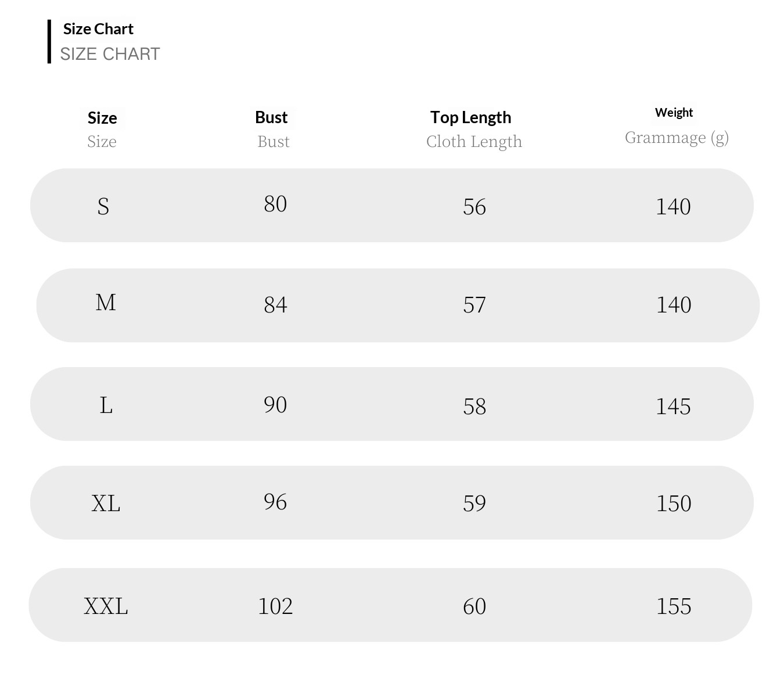Click the gray Cloth Length subheading
784x697 pixels.
(474, 142)
